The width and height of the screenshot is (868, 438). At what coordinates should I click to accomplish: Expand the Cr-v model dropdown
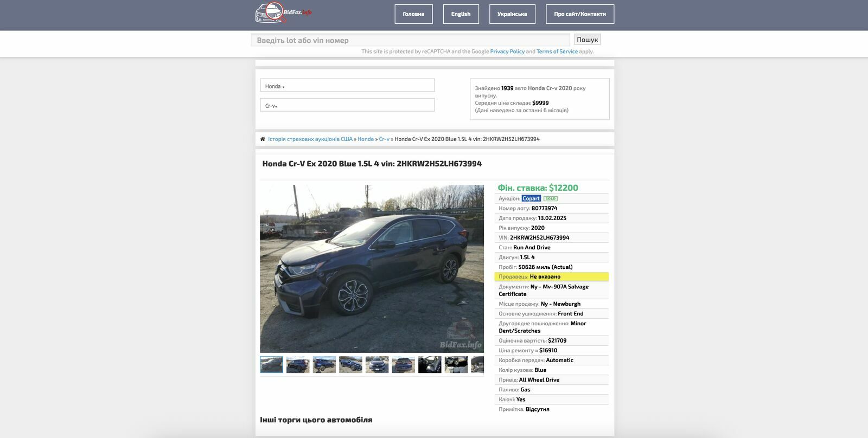[347, 105]
